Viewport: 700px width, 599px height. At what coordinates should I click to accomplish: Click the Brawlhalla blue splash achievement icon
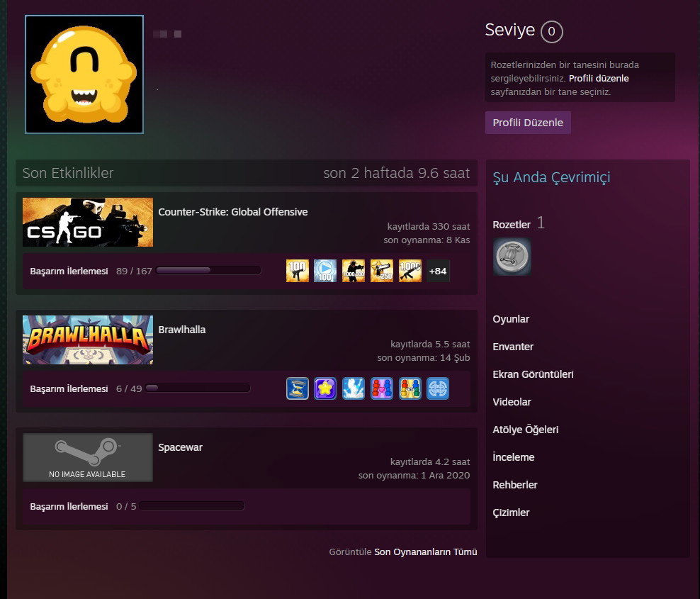tap(353, 388)
